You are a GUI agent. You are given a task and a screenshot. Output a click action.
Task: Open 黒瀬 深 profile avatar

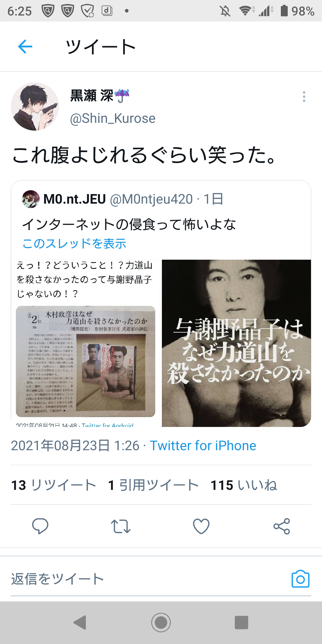(x=35, y=106)
